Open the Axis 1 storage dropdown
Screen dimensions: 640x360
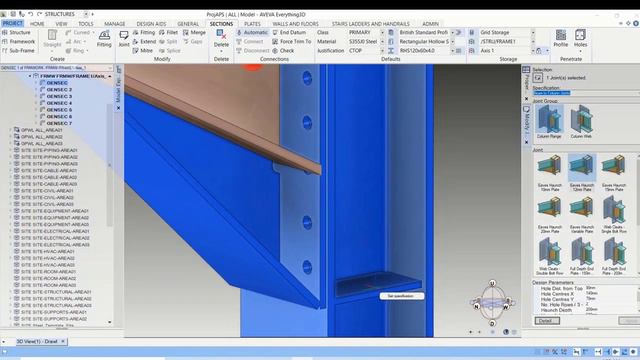coord(533,51)
